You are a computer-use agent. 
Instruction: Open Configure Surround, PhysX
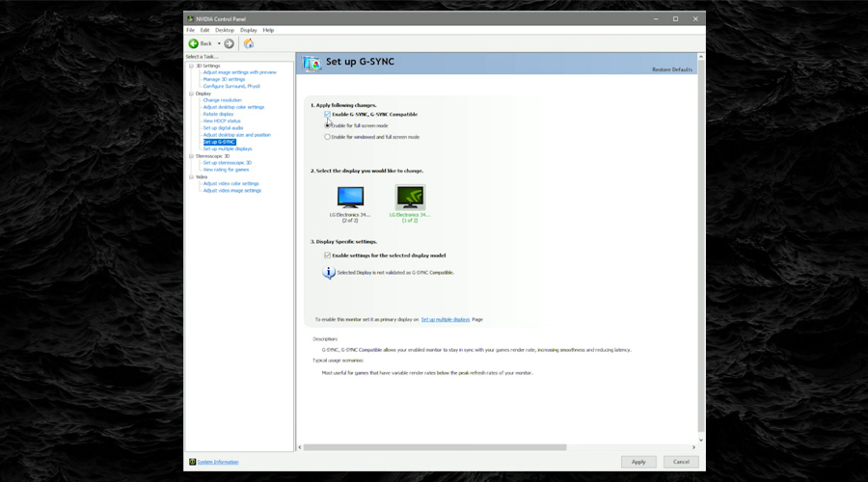231,87
